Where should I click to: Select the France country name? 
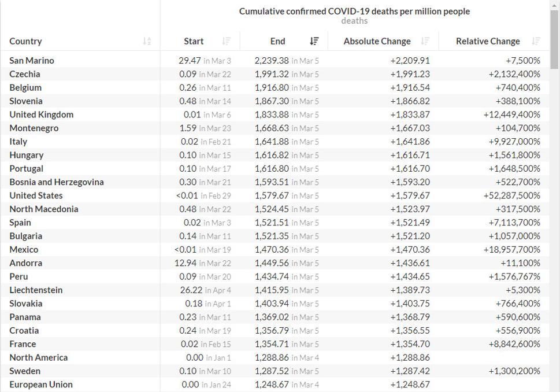pos(23,344)
